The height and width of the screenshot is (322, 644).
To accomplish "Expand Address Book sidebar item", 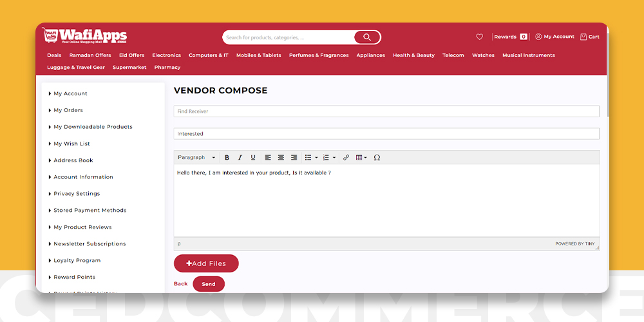I will point(71,160).
